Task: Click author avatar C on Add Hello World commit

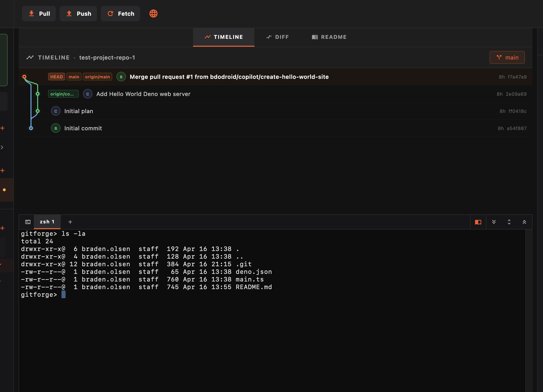Action: (x=88, y=94)
